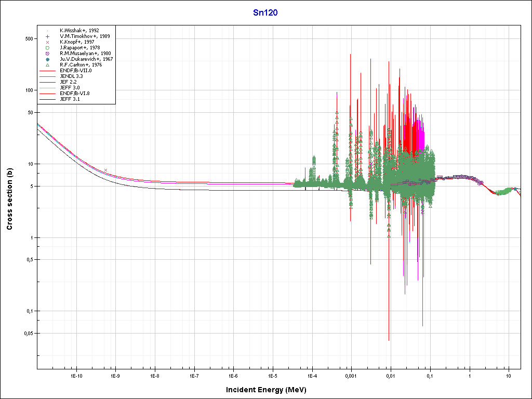Image resolution: width=532 pixels, height=399 pixels.
Task: Click the magenta JENDL 3.3 line swatch
Action: click(47, 76)
